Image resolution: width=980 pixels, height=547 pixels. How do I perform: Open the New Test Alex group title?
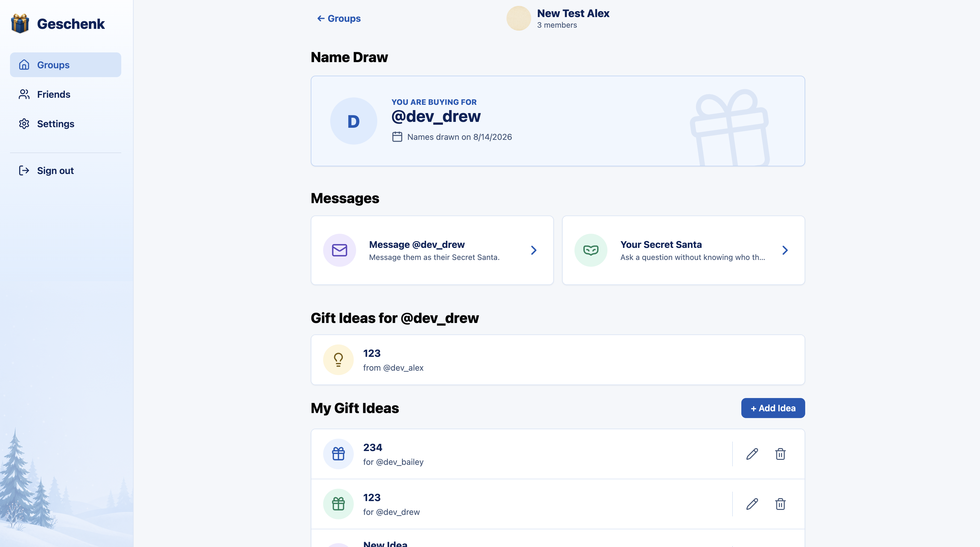573,13
